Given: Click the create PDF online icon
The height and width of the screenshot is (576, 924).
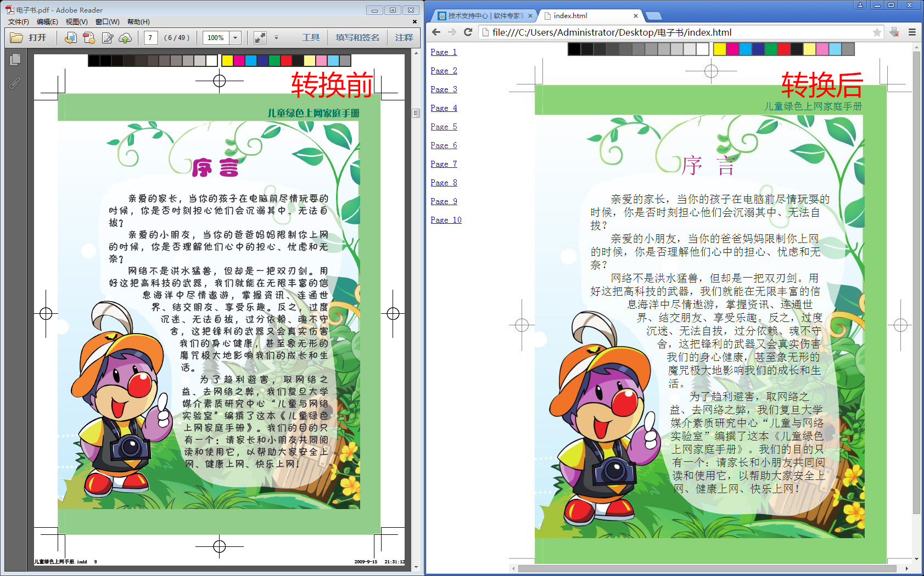Looking at the screenshot, I should [88, 37].
